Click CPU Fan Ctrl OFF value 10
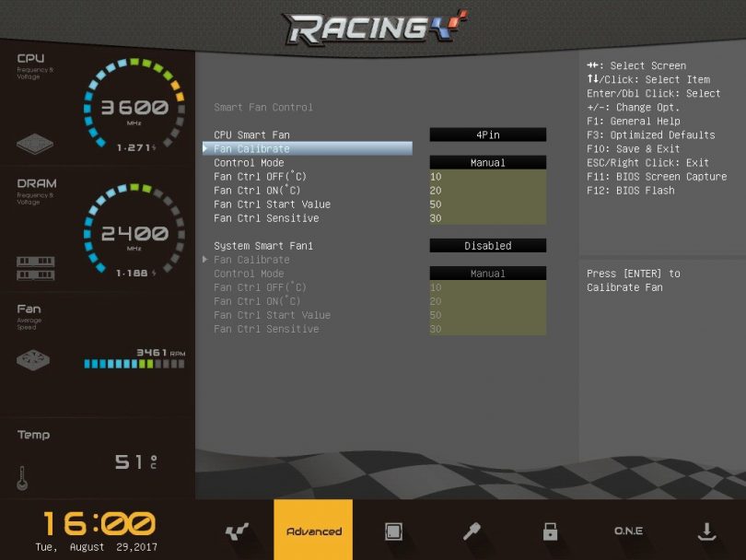 click(x=487, y=177)
